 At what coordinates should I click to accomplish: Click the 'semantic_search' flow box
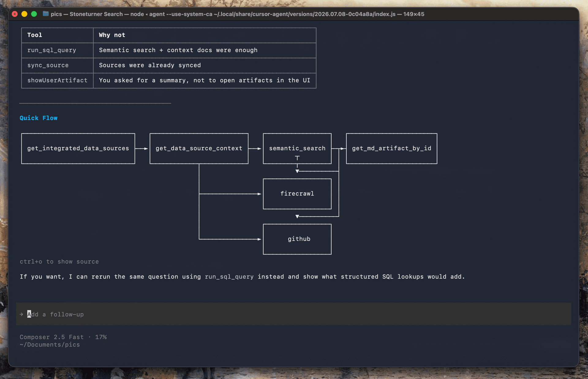coord(297,148)
